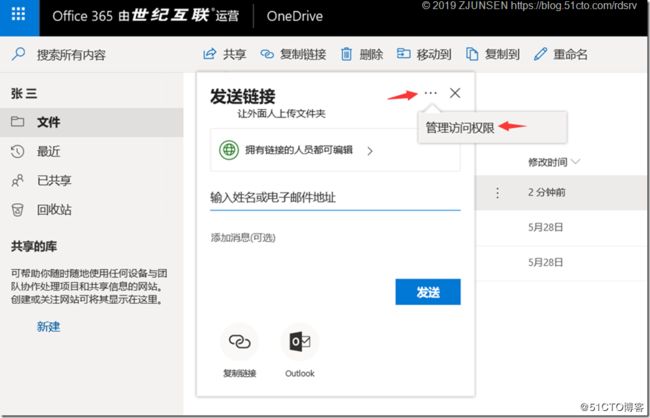The width and height of the screenshot is (650, 418).
Task: Click the Outlook icon in dialog
Action: point(300,342)
